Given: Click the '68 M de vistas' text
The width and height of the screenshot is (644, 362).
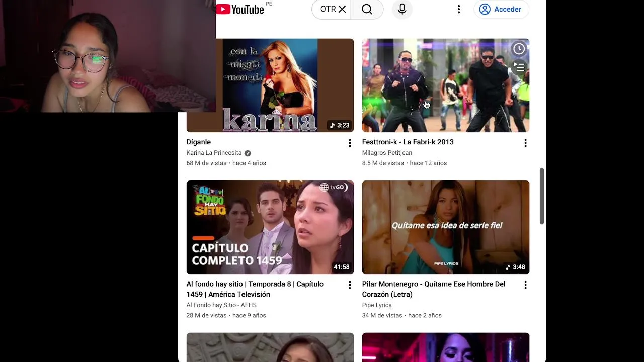Looking at the screenshot, I should point(207,163).
